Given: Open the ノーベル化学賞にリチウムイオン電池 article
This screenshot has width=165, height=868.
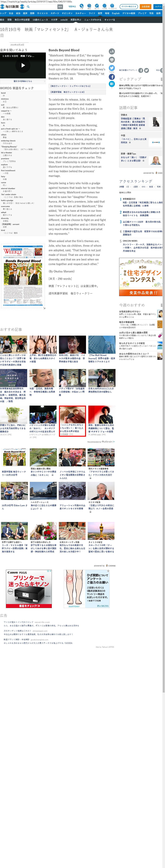Looking at the screenshot, I should tap(72, 464).
